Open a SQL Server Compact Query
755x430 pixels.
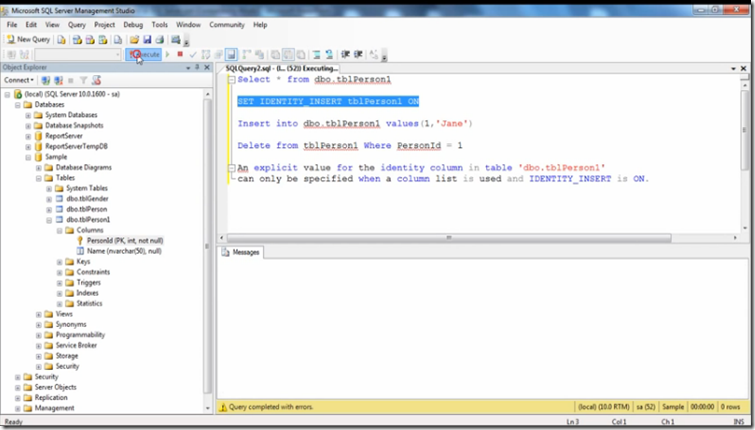coord(118,39)
